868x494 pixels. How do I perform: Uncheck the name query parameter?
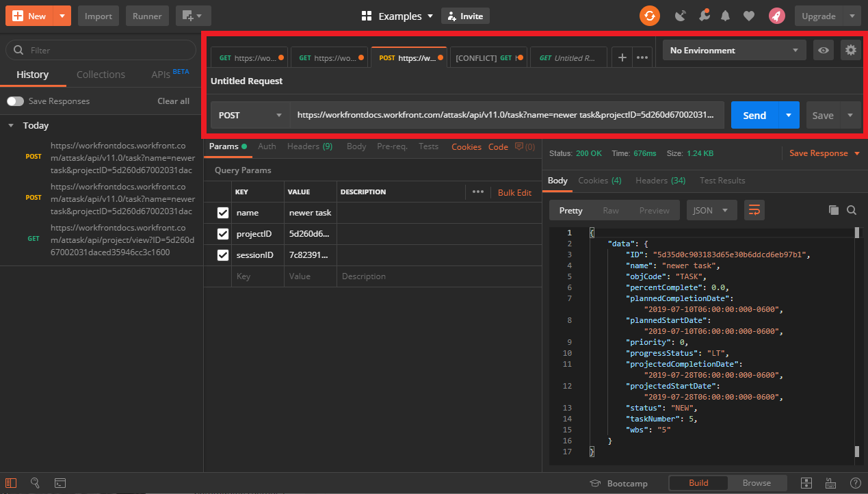222,213
